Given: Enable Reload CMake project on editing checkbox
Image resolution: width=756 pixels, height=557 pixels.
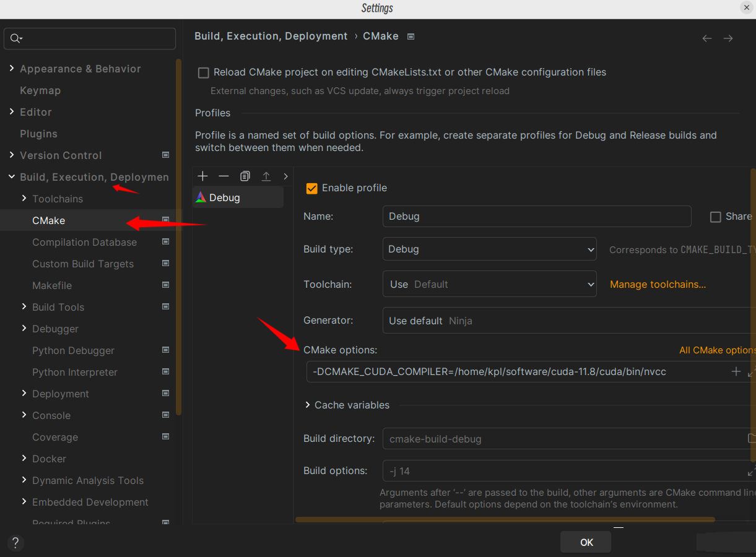Looking at the screenshot, I should coord(203,73).
